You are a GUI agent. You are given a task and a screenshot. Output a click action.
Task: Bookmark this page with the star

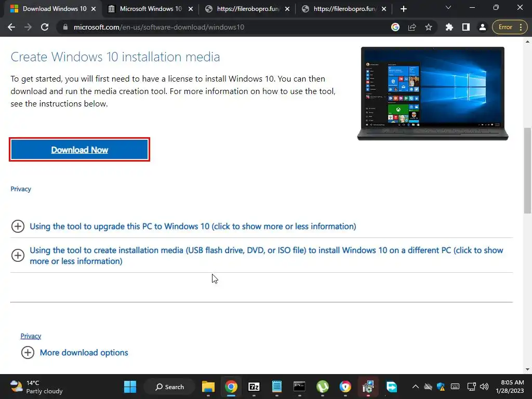(429, 27)
